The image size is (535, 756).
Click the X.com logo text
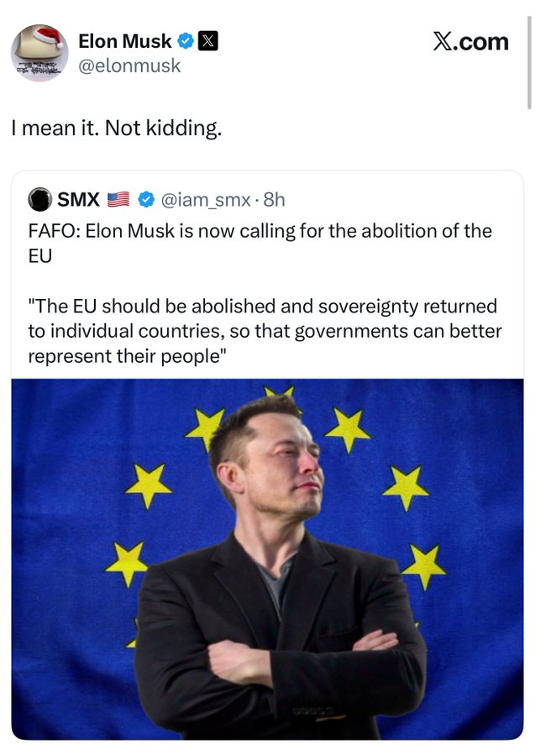(x=470, y=42)
